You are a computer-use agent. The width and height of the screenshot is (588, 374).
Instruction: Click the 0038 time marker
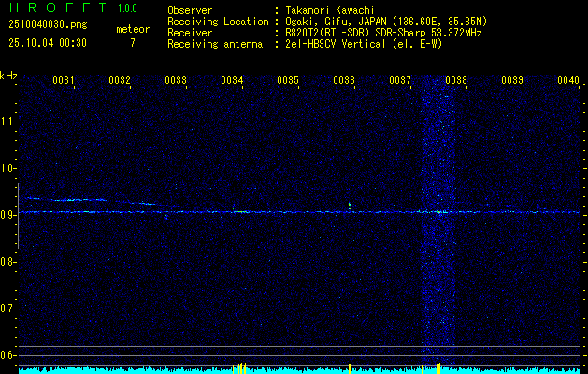click(x=456, y=80)
